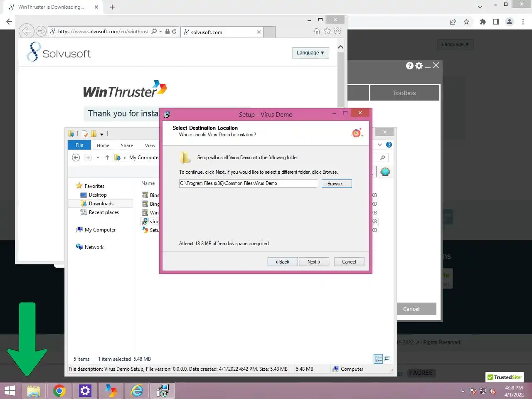Switch to the solvusoft.com IE tab
The image size is (532, 399).
tap(222, 32)
